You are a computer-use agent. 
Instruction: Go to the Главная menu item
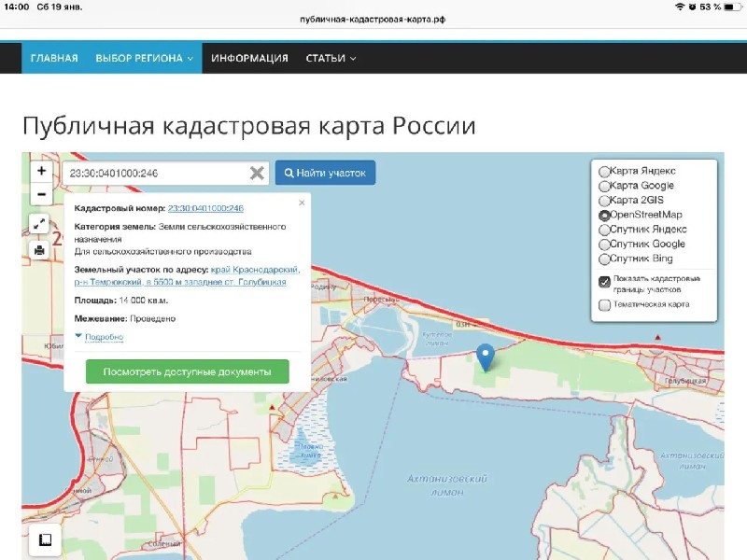coord(54,58)
